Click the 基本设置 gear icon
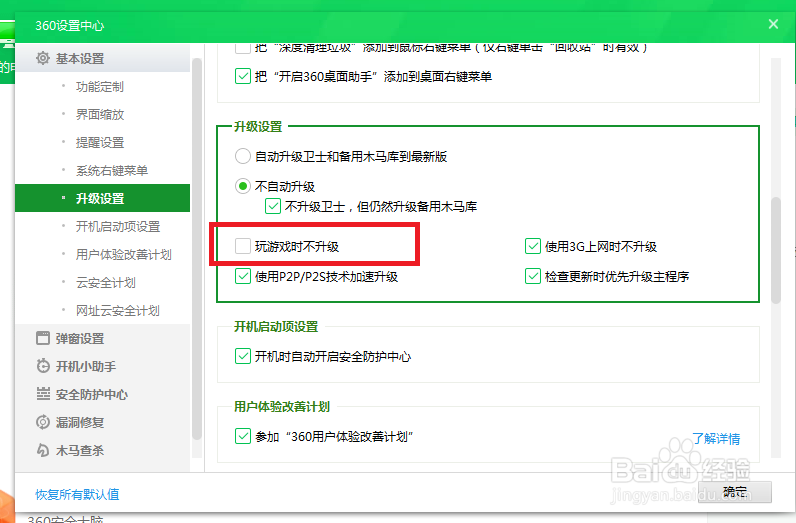Viewport: 796px width, 523px height. tap(43, 58)
